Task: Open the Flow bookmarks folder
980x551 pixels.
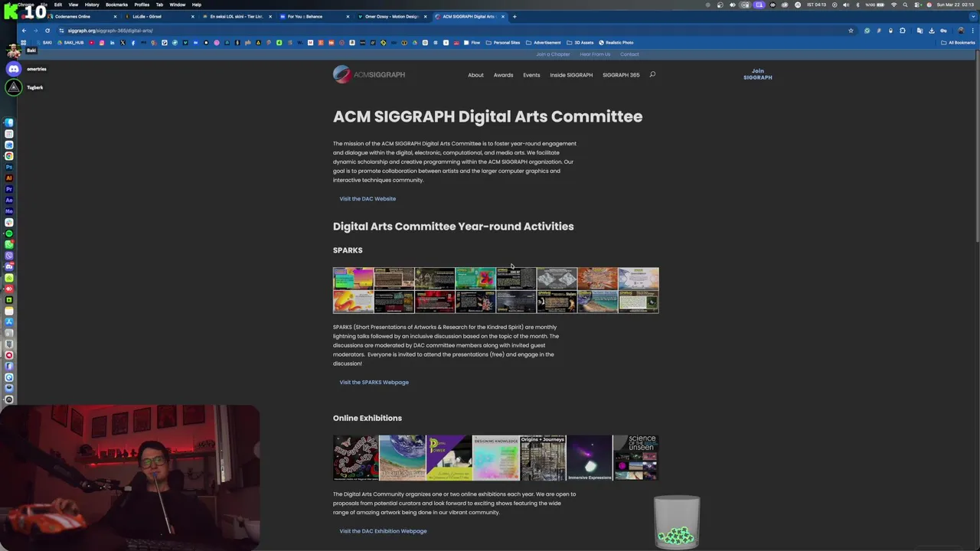Action: point(472,42)
